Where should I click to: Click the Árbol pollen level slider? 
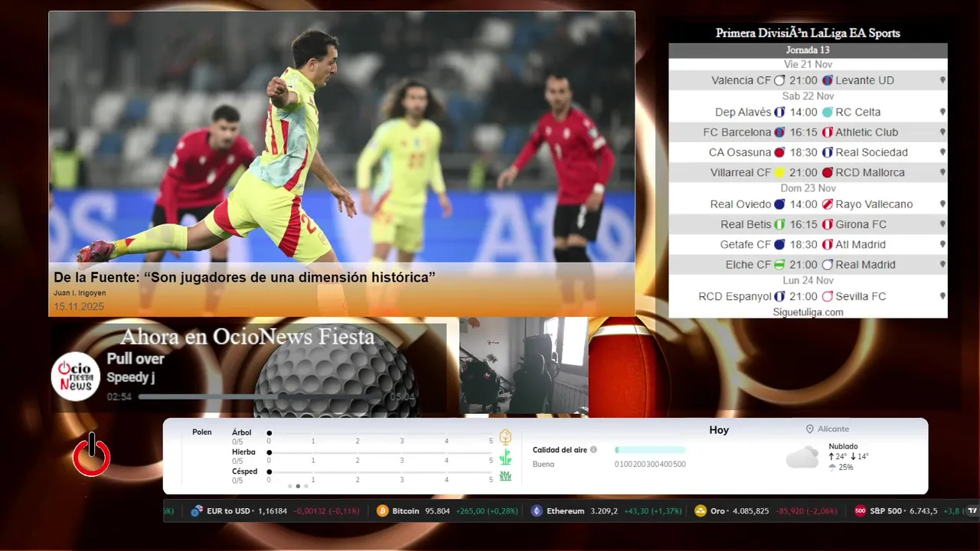(x=380, y=433)
